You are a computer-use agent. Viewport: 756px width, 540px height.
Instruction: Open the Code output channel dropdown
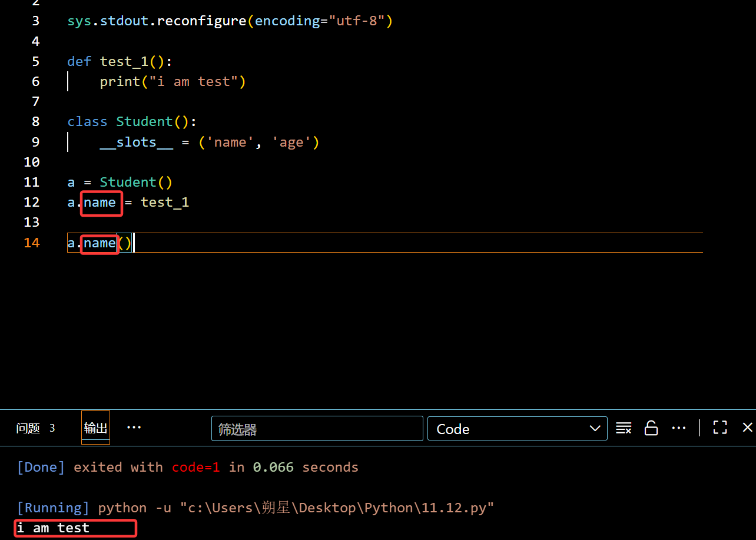point(517,429)
